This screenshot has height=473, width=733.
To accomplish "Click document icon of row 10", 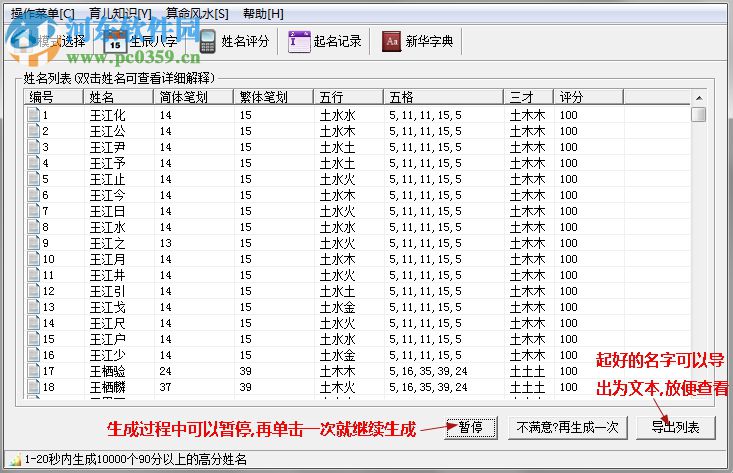I will (x=33, y=258).
